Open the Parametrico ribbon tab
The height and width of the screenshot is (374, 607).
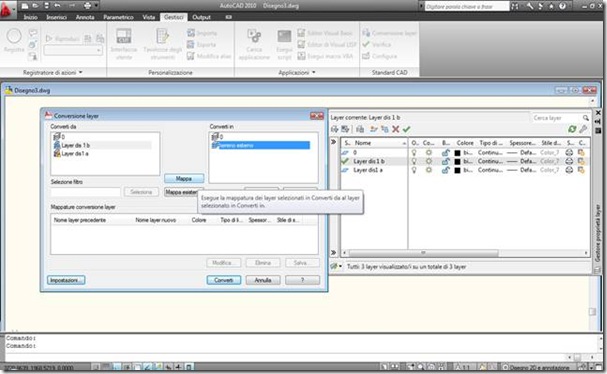click(118, 17)
